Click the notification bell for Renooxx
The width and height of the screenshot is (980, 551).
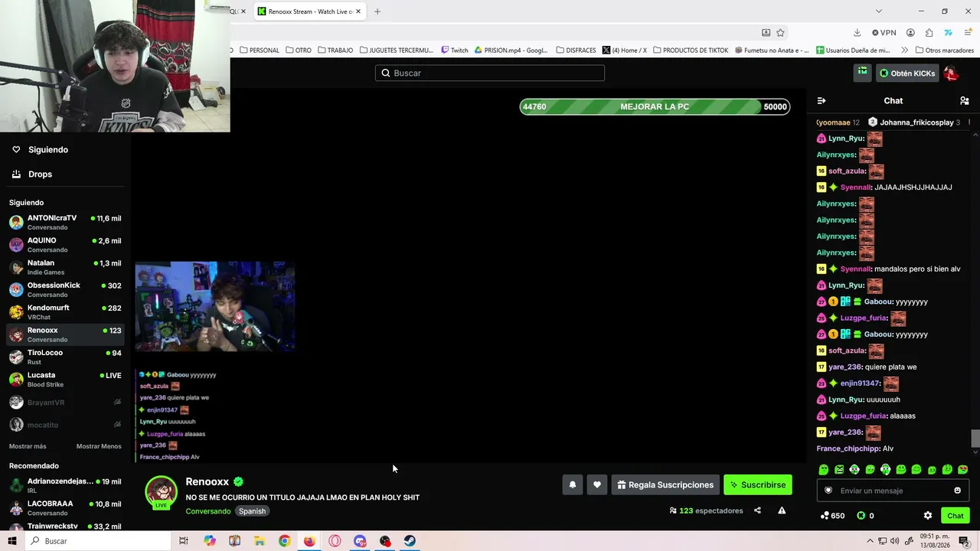point(572,484)
